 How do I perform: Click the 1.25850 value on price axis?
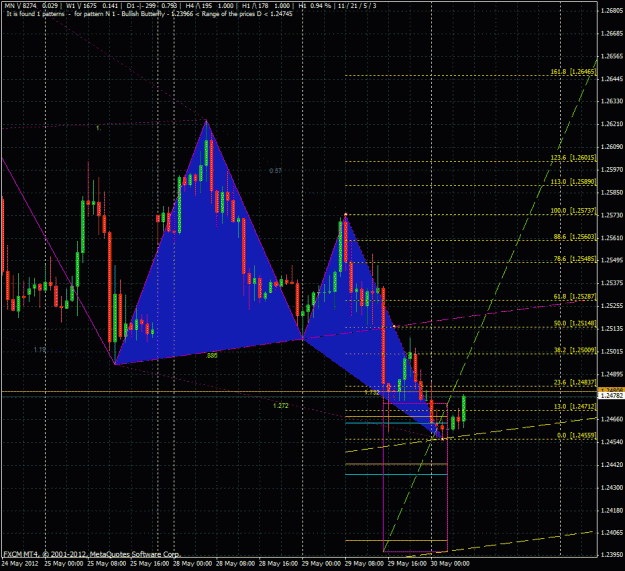611,192
